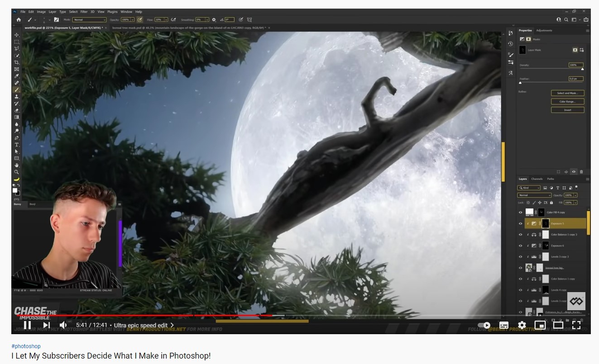This screenshot has width=599, height=364.
Task: Click the Select and Mask button
Action: pos(567,93)
